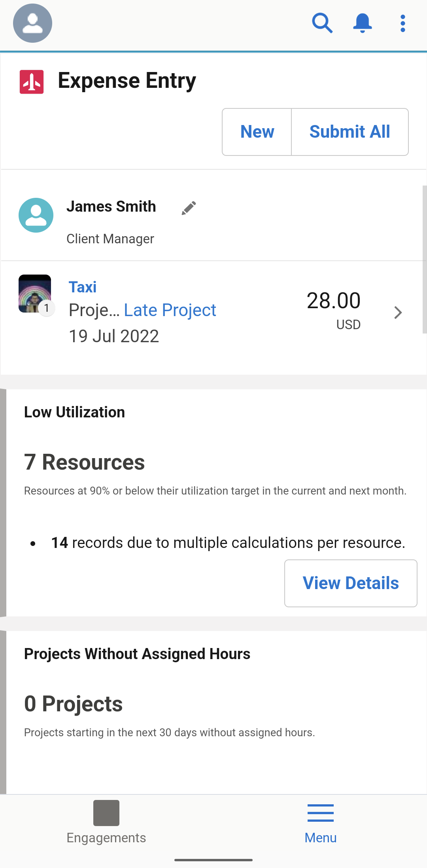Open the Taxi expense receipt thumbnail
Screen dimensions: 427x868
point(35,294)
